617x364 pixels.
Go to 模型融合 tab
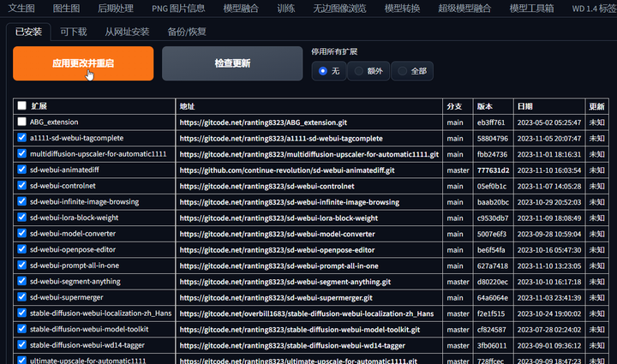point(241,9)
